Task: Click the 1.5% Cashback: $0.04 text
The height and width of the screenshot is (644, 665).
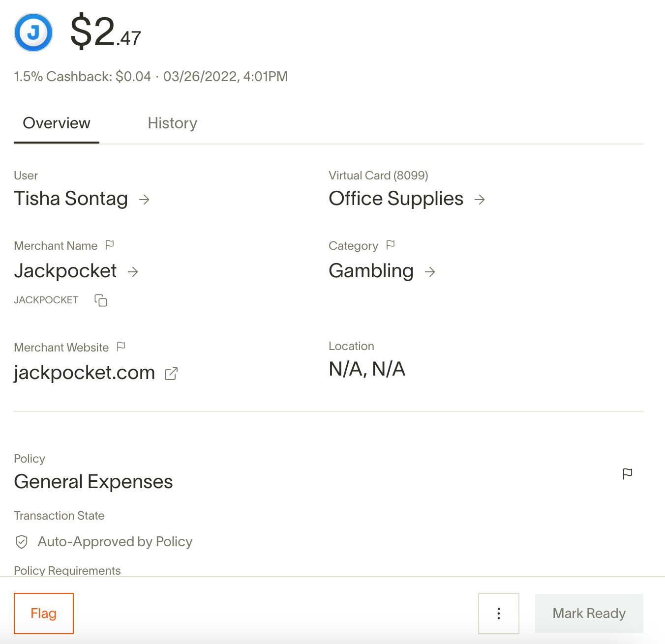Action: point(82,77)
